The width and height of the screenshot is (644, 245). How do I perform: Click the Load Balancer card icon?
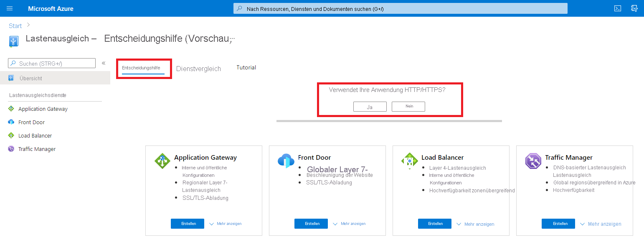pyautogui.click(x=410, y=161)
